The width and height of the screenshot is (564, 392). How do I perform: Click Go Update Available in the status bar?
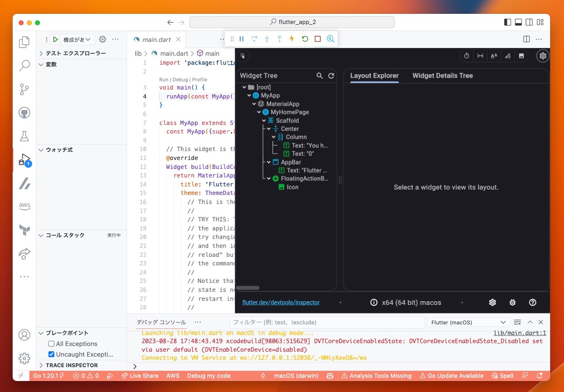click(452, 376)
